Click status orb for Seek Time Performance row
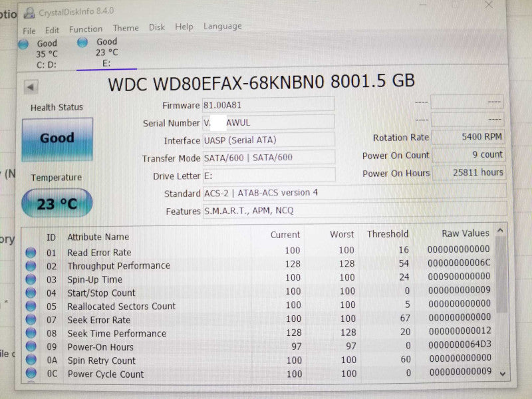The image size is (532, 399). pyautogui.click(x=31, y=333)
